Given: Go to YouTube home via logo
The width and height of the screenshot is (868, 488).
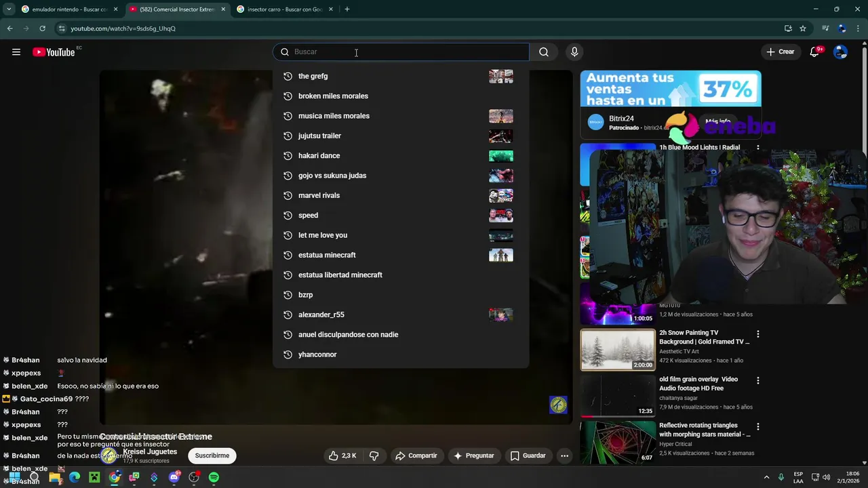Looking at the screenshot, I should coord(54,52).
